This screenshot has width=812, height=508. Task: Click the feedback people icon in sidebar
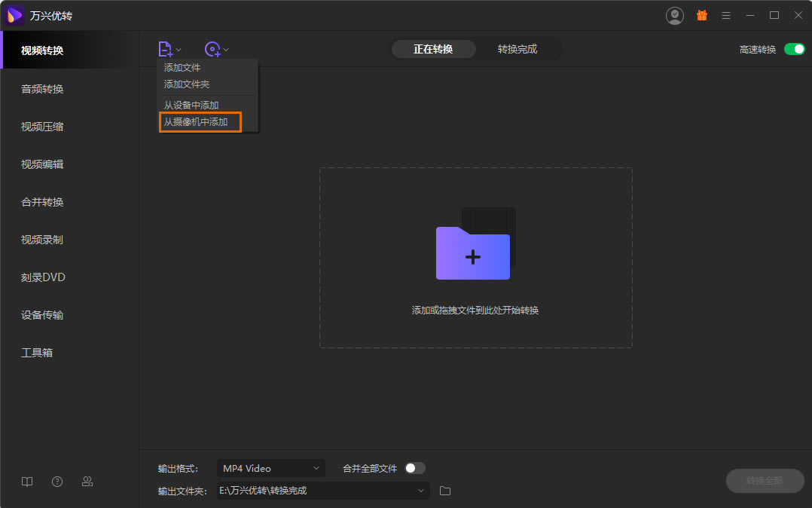coord(87,482)
